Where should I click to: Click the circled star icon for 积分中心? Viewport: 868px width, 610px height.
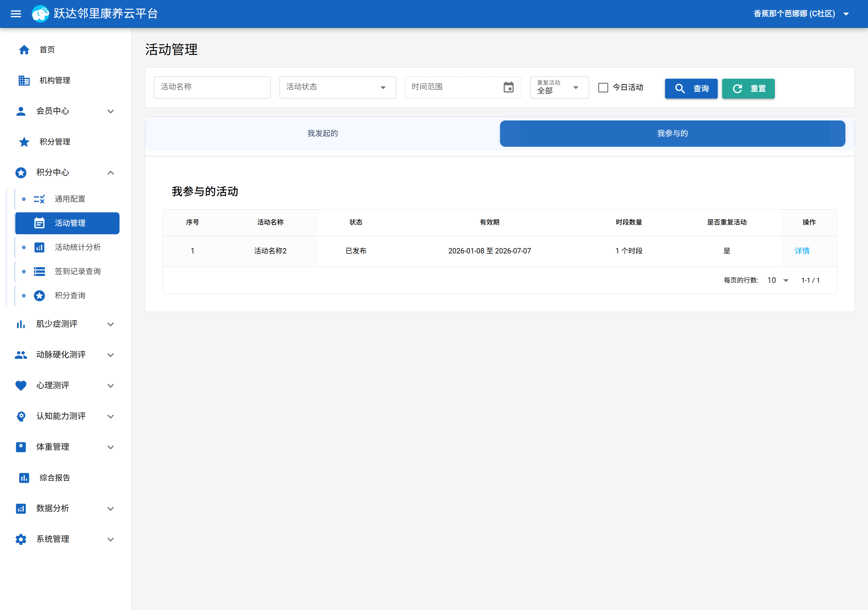21,173
